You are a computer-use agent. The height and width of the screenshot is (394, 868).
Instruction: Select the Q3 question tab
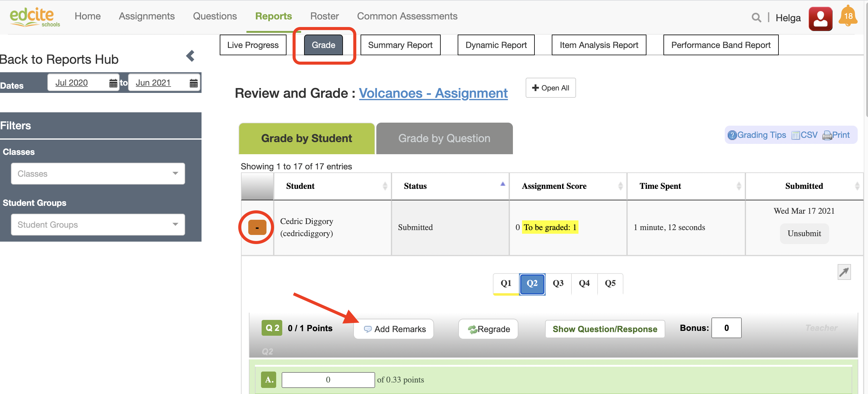558,284
